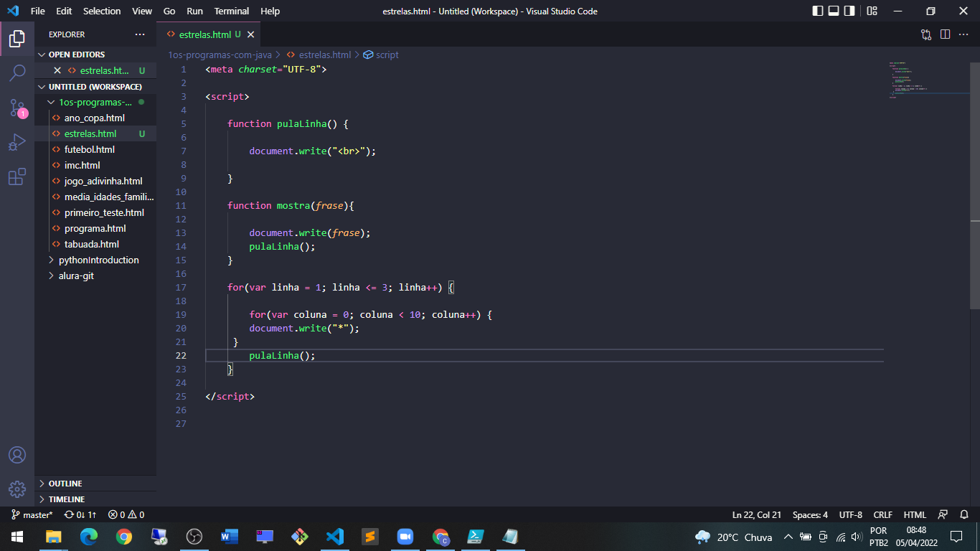Split the editor to the right
The width and height of the screenshot is (980, 551).
tap(945, 34)
